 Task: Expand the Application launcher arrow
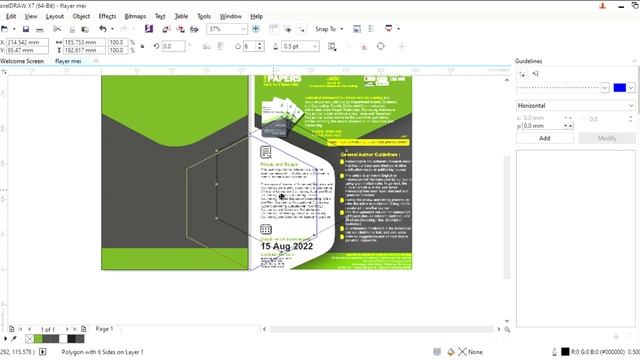[x=398, y=29]
